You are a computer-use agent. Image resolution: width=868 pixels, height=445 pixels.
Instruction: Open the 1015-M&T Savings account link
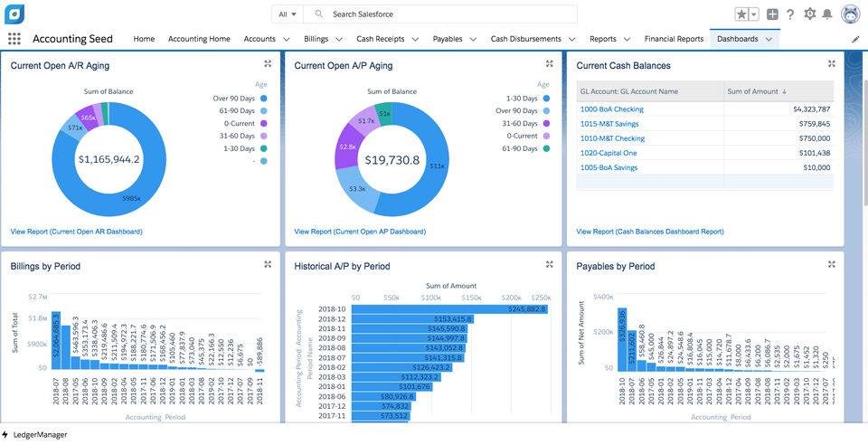tap(609, 123)
